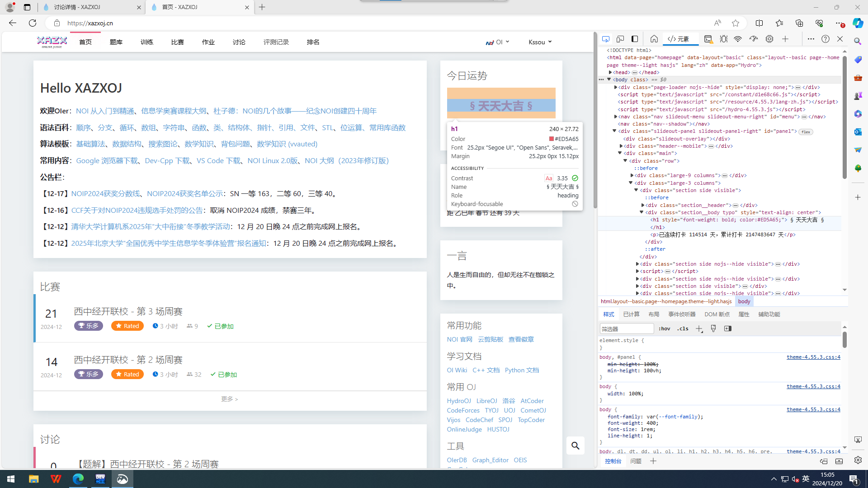868x488 pixels.
Task: Open the Memory chip icon tool
Action: (x=769, y=39)
